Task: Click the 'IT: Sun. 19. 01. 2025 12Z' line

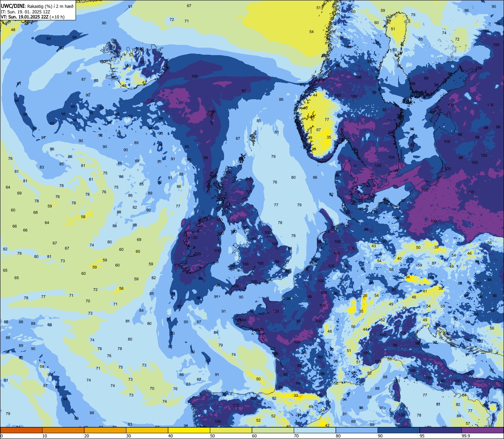Action: [x=25, y=11]
